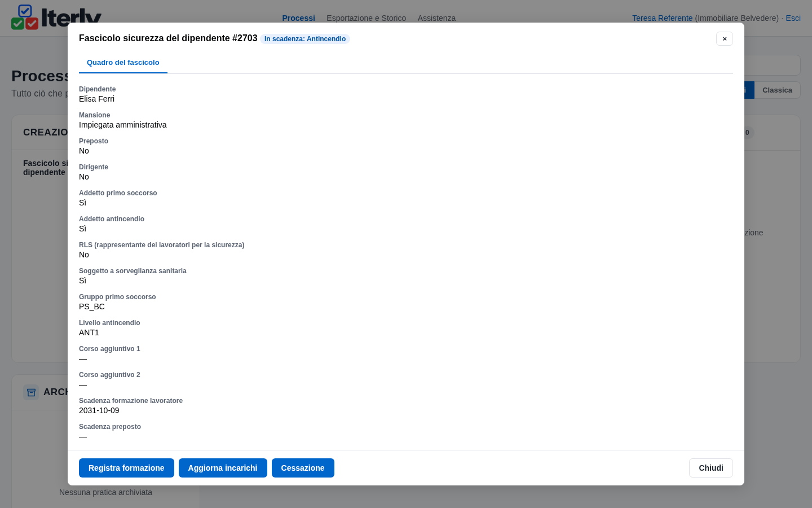The image size is (812, 508).
Task: Click the In scadenza: Antincendio badge
Action: [305, 39]
